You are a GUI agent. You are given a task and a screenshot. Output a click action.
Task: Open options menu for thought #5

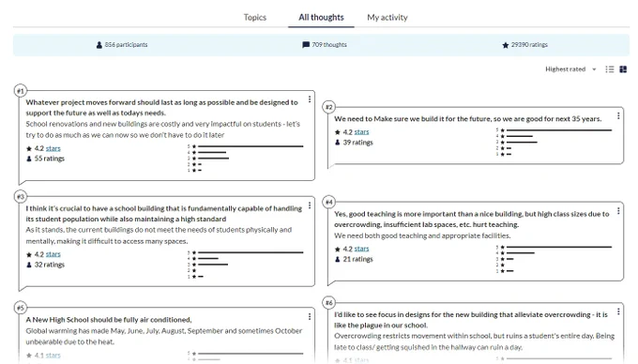(x=310, y=316)
